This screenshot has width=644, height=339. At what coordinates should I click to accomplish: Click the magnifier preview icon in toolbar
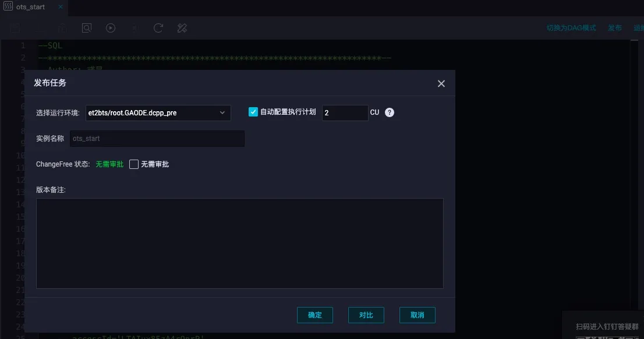click(87, 28)
